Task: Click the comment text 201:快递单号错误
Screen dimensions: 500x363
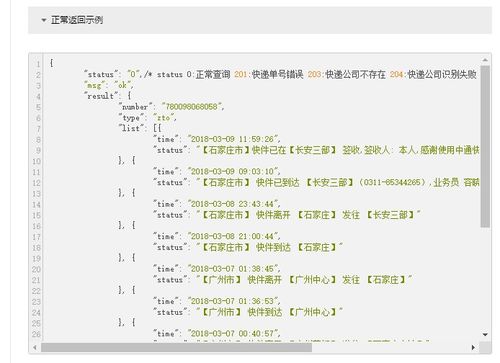Action: click(269, 74)
